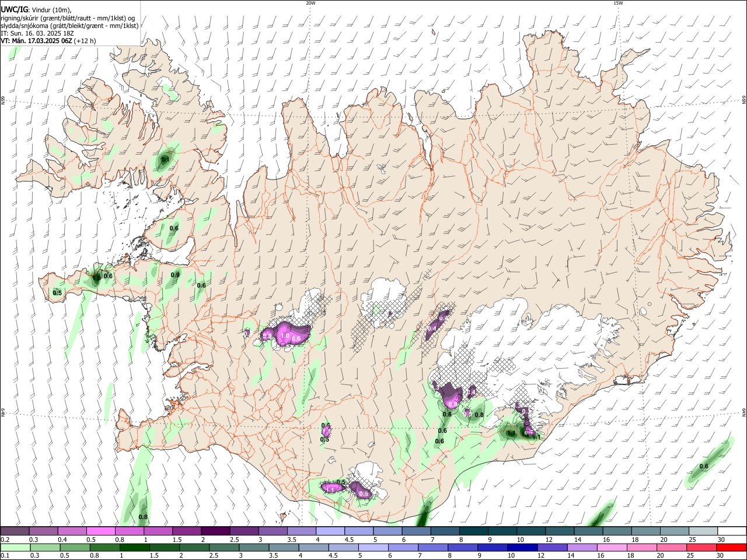Click the "slydda/snjókoma" legend line
The width and height of the screenshot is (747, 560).
[x=69, y=26]
